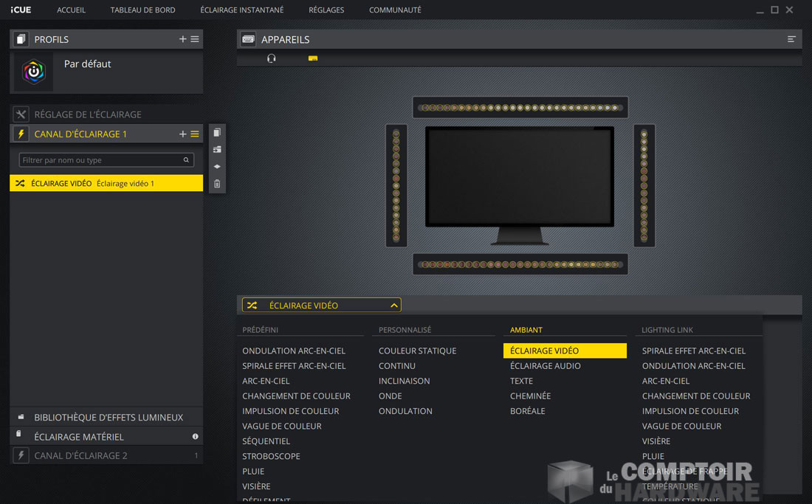Click the search magnifier in the filter box
This screenshot has height=504, width=812.
point(186,160)
